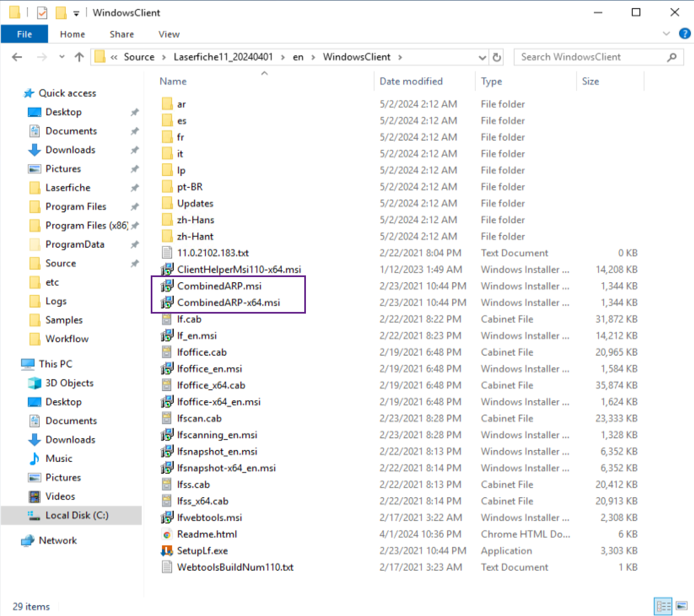Select This PC in navigation pane

pos(56,364)
